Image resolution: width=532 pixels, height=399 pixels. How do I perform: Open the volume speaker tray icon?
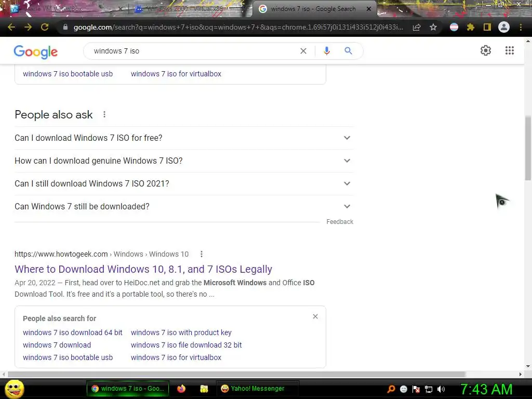point(441,389)
